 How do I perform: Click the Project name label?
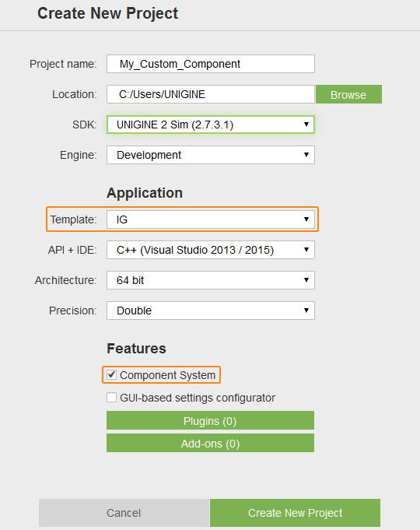pyautogui.click(x=63, y=64)
